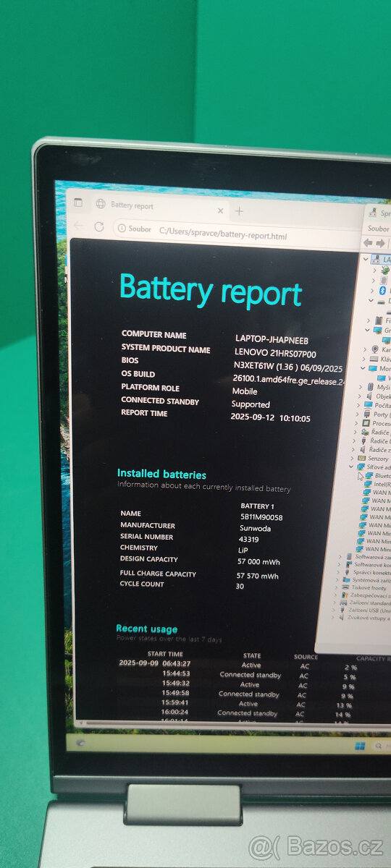Collapse the Síťové adaptéry category

(351, 467)
